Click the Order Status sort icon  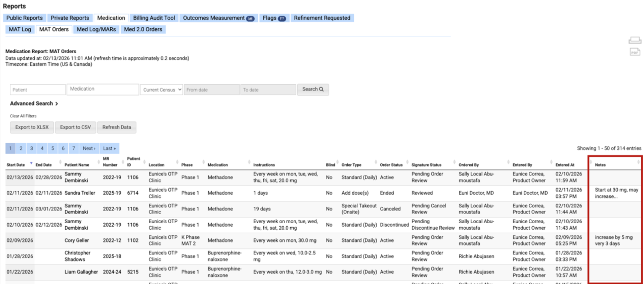pos(407,162)
